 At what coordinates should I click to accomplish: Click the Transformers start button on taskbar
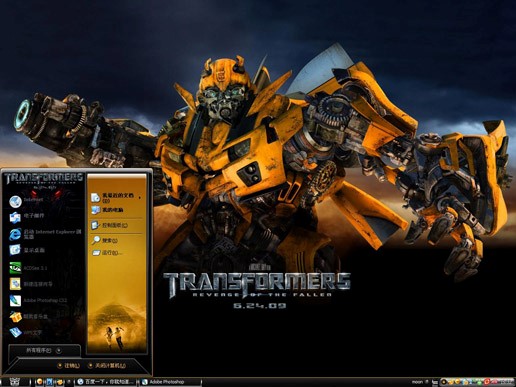tap(15, 382)
